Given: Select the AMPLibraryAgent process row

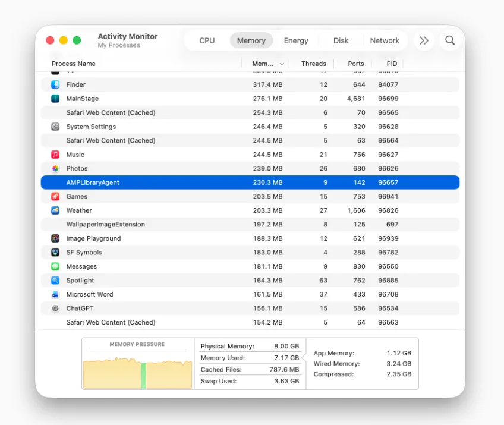Looking at the screenshot, I should 250,182.
